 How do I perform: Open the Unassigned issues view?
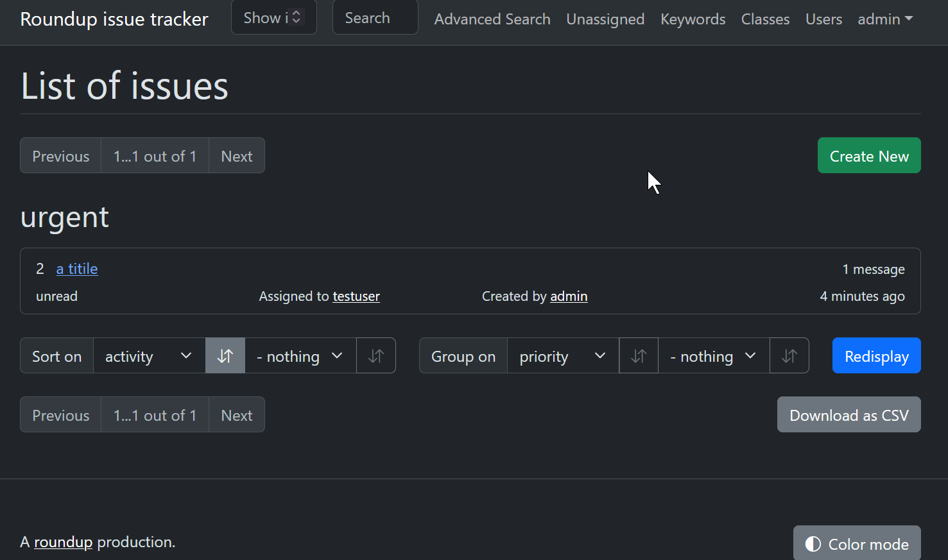pyautogui.click(x=605, y=19)
